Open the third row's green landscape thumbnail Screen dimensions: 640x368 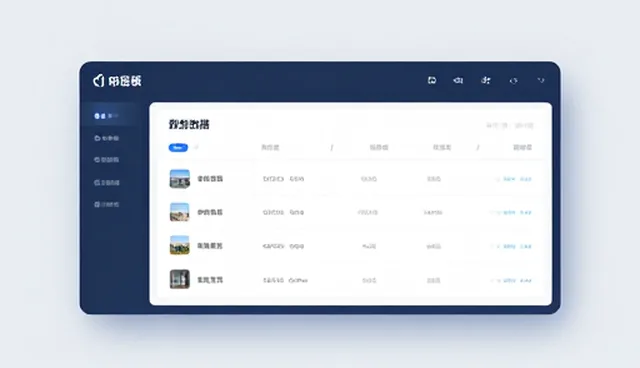click(x=180, y=245)
